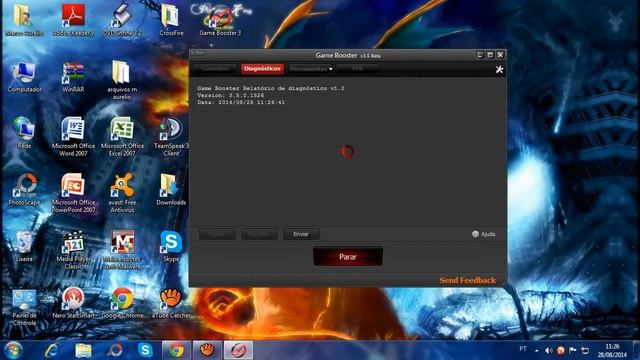Open Google Chrome desktop shortcut
The width and height of the screenshot is (640, 360).
pos(122,303)
